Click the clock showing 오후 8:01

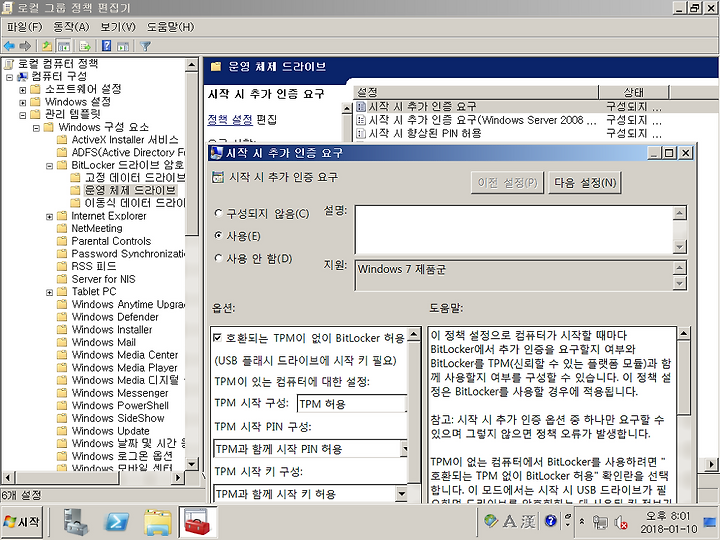pos(667,516)
